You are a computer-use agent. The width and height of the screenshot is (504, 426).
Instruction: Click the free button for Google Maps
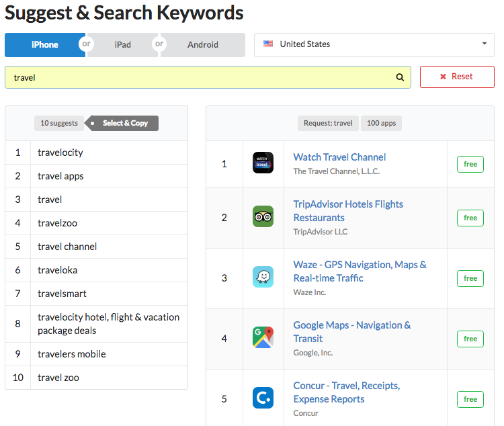pyautogui.click(x=470, y=339)
